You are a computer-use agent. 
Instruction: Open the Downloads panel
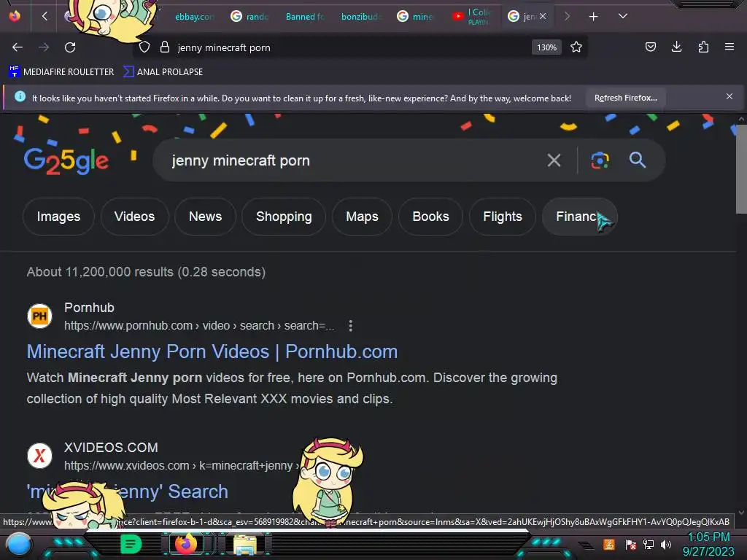coord(676,47)
